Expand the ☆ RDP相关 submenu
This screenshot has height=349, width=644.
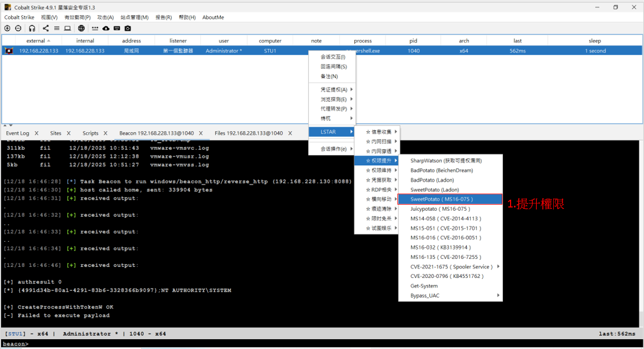(376, 189)
